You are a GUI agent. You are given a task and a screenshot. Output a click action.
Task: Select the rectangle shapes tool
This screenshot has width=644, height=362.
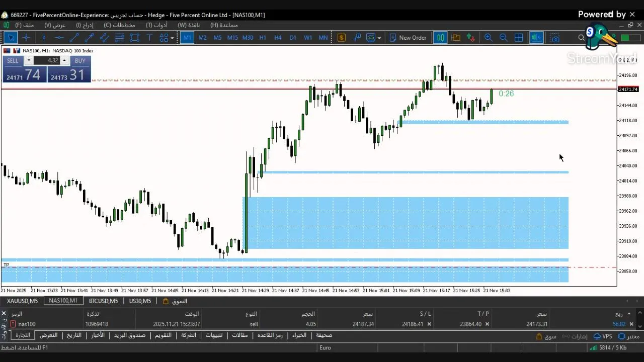click(x=134, y=38)
